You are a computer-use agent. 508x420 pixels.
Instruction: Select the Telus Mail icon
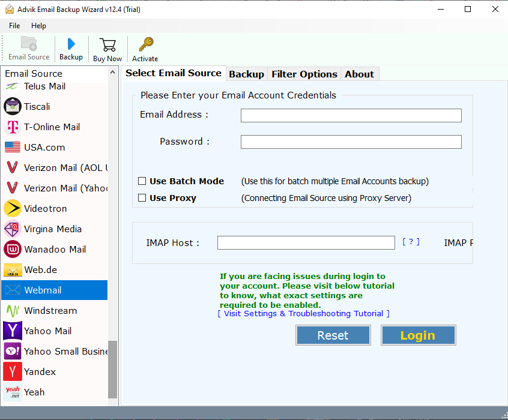(13, 86)
